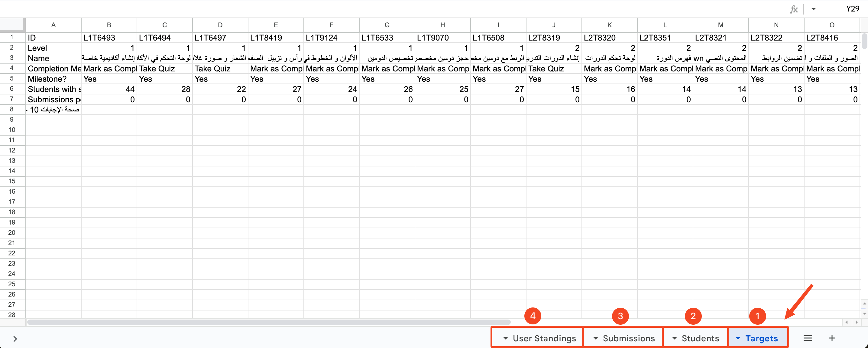
Task: Click cell containing L1T6493
Action: click(x=109, y=38)
